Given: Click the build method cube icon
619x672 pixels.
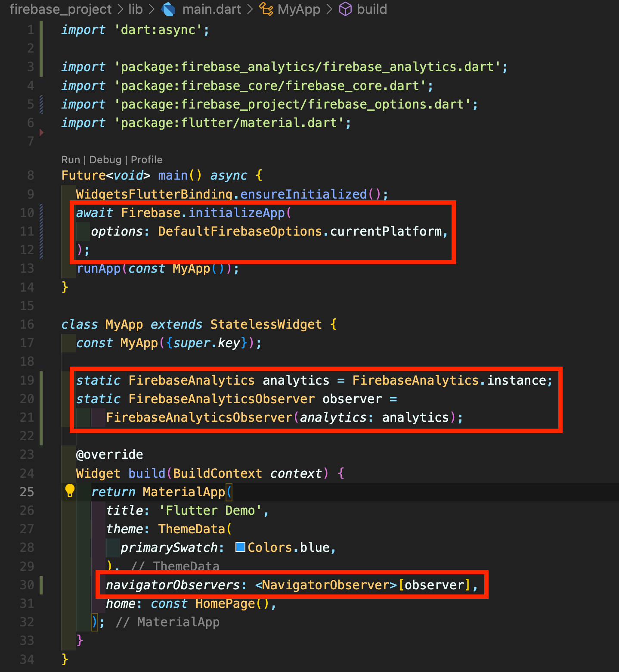Looking at the screenshot, I should (345, 9).
